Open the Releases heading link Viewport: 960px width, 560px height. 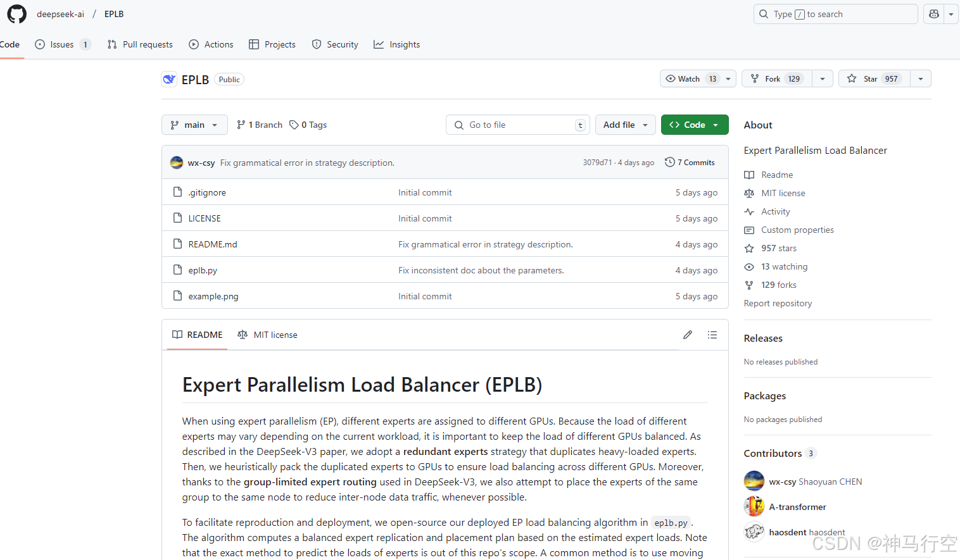pos(763,339)
